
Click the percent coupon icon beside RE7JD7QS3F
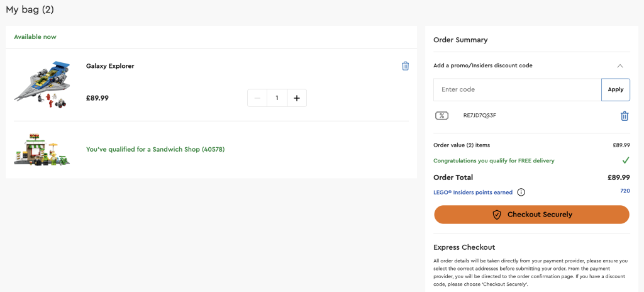441,116
